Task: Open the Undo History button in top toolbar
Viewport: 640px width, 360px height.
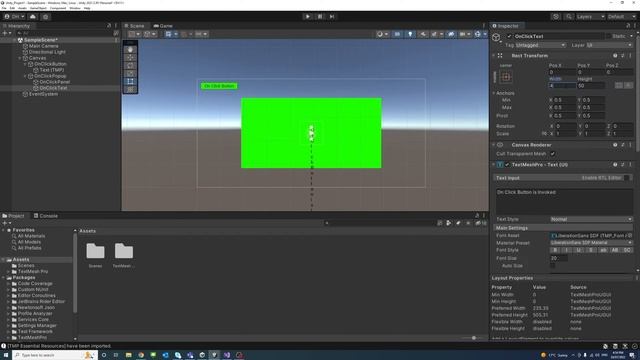Action: pyautogui.click(x=556, y=17)
